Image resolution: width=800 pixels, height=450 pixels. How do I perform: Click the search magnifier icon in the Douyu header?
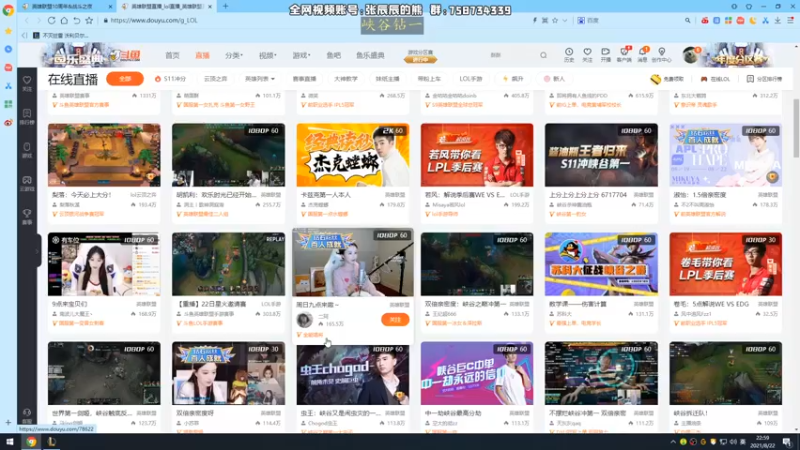point(543,55)
